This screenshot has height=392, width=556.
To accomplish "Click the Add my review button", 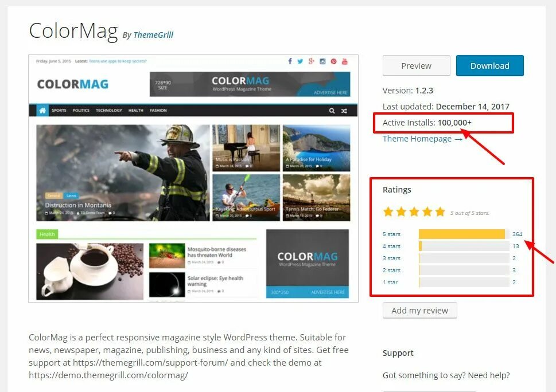I will 420,311.
